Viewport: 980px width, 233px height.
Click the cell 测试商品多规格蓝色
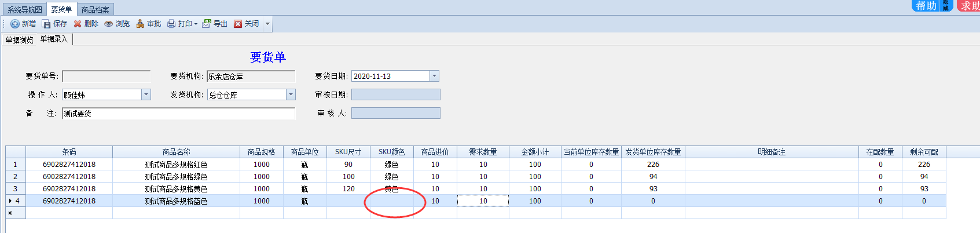[177, 201]
